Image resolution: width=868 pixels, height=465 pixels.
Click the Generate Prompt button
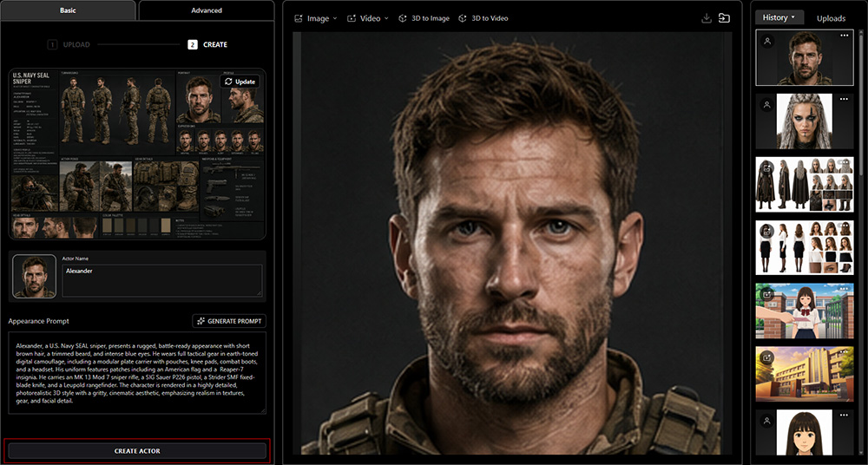[x=229, y=321]
